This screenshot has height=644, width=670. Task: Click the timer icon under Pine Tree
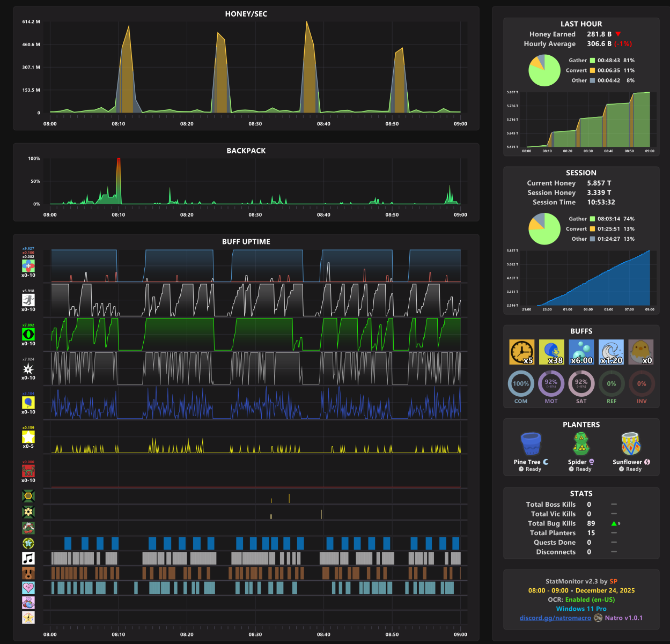(521, 469)
